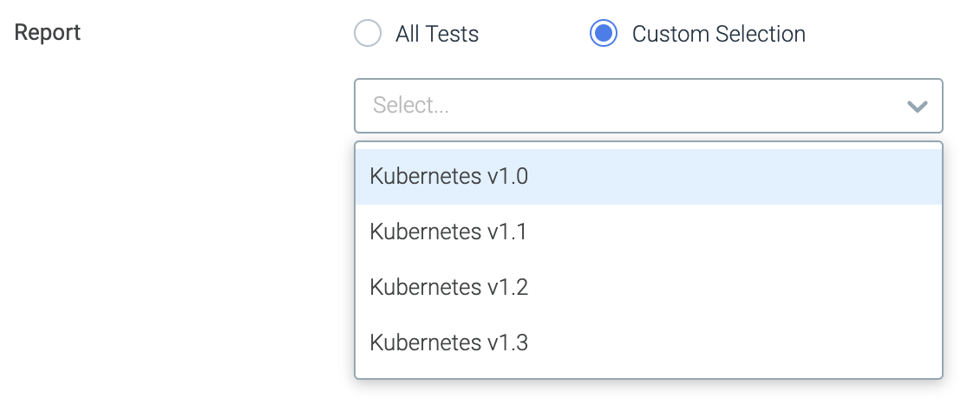Click the Report field label
The width and height of the screenshot is (980, 411).
click(x=48, y=32)
